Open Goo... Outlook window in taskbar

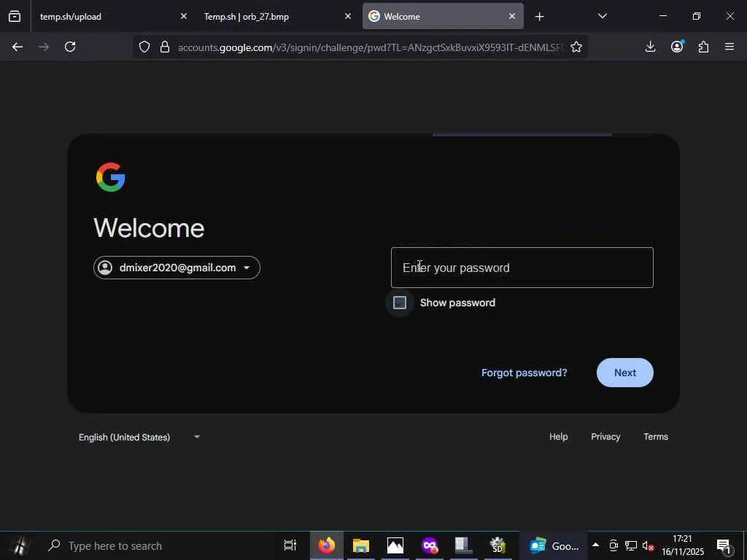click(x=553, y=545)
